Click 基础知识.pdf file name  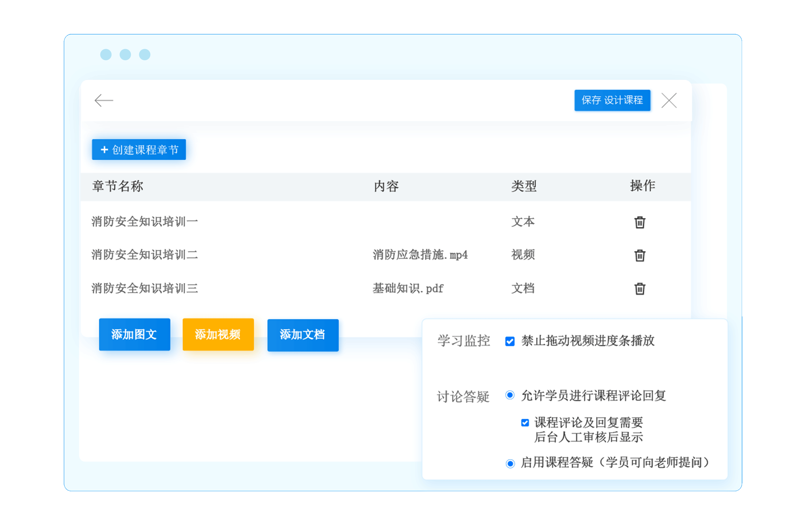click(x=408, y=288)
